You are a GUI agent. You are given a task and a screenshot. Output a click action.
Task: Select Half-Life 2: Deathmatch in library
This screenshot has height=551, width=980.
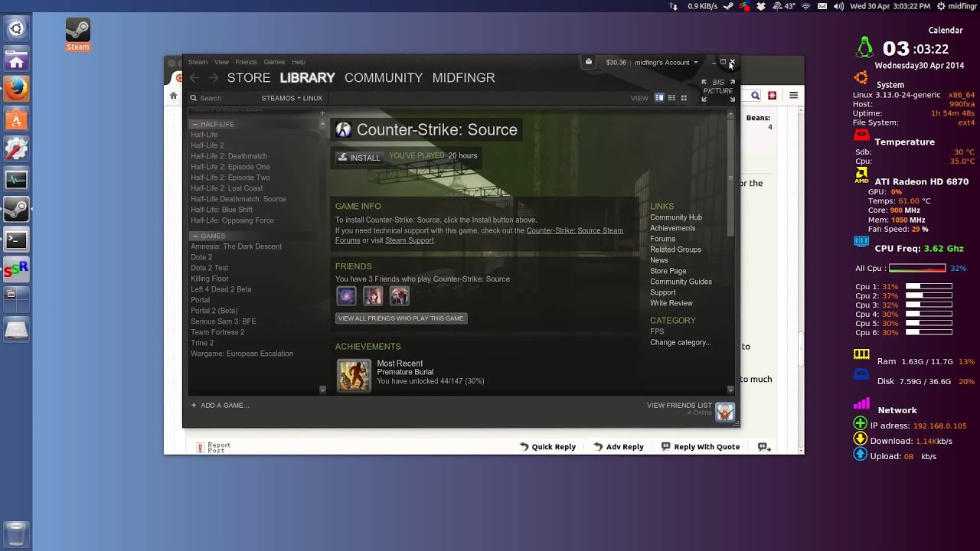(229, 156)
